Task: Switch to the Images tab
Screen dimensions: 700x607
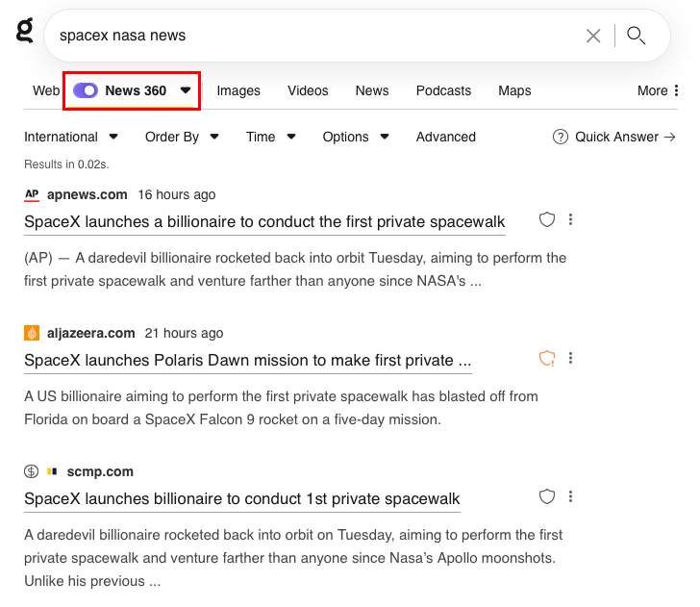Action: pyautogui.click(x=238, y=91)
